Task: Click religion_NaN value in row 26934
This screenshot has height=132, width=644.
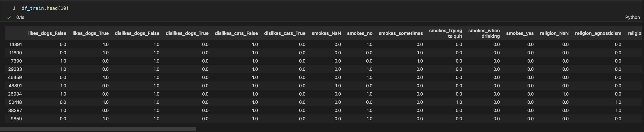Action: [x=565, y=94]
